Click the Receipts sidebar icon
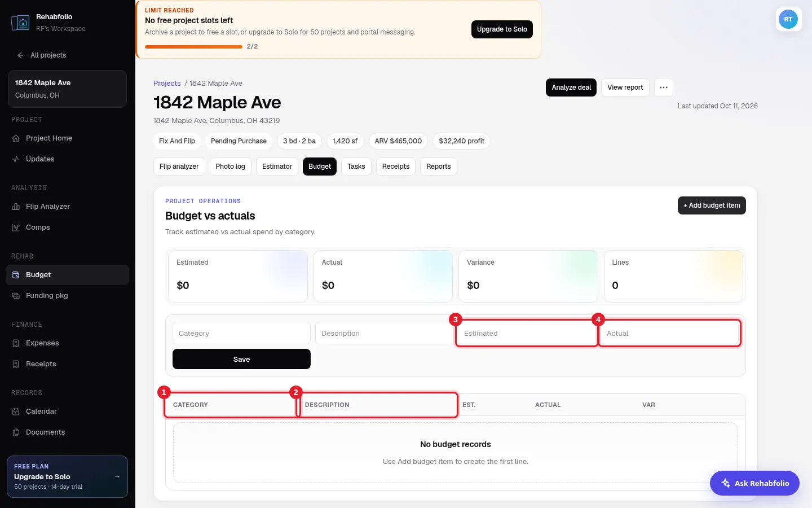This screenshot has width=812, height=508. tap(16, 364)
